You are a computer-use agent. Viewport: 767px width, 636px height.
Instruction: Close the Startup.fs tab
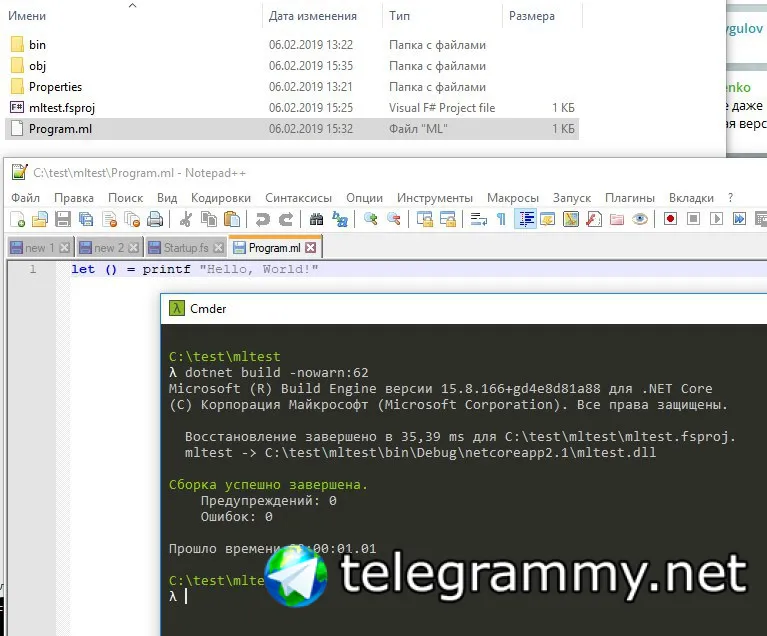point(219,248)
